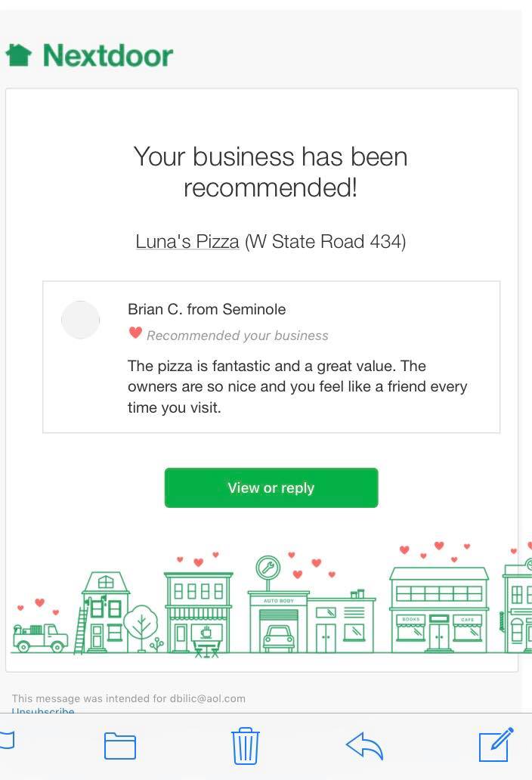The height and width of the screenshot is (780, 532).
Task: Open the move-to-folder icon in toolbar
Action: (120, 746)
